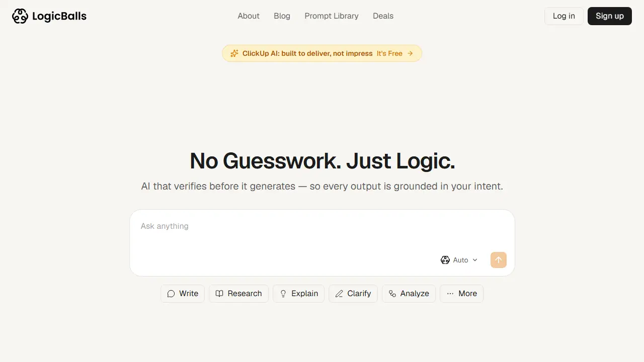Expand the More options chip
This screenshot has height=362, width=644.
pos(461,294)
